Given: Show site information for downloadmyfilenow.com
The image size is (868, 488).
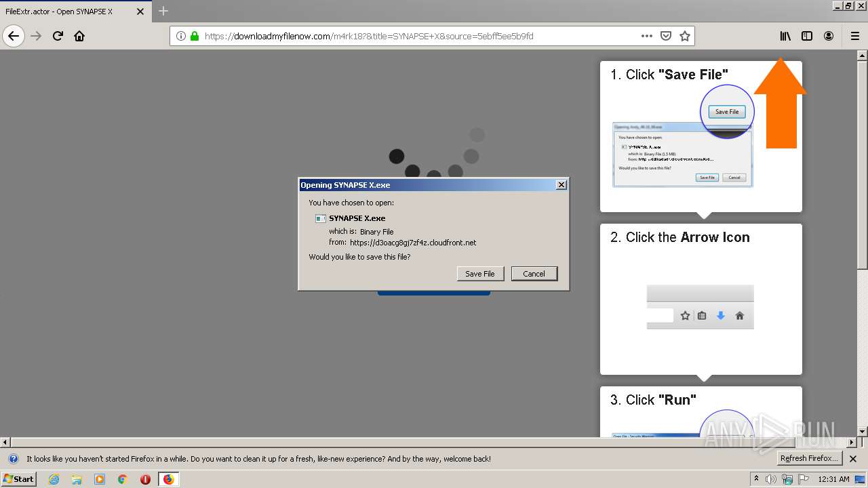Looking at the screenshot, I should click(181, 36).
